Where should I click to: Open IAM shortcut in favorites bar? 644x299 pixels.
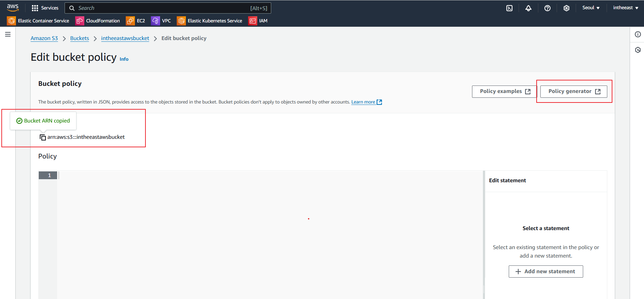(x=258, y=21)
